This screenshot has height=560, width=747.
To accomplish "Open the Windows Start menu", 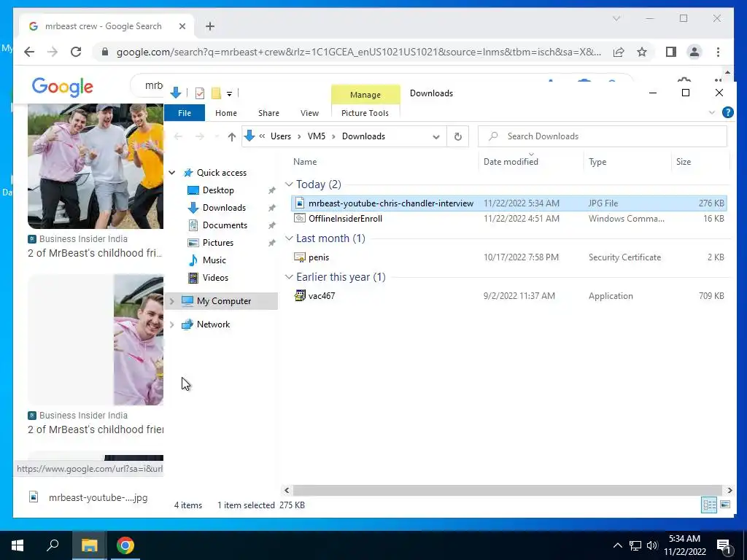I will coord(18,545).
